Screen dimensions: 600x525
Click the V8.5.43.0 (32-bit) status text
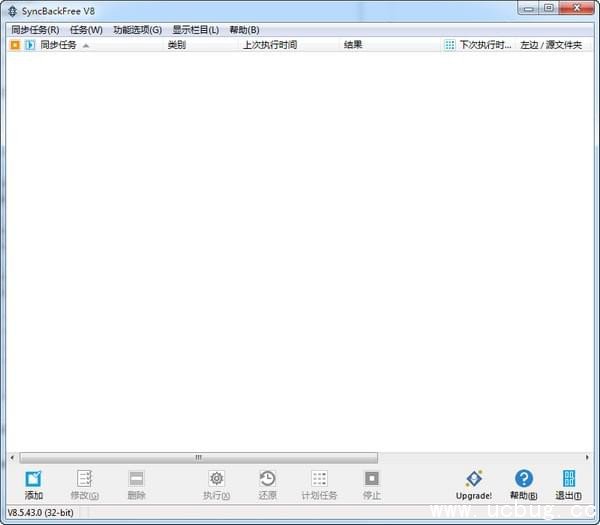click(41, 512)
